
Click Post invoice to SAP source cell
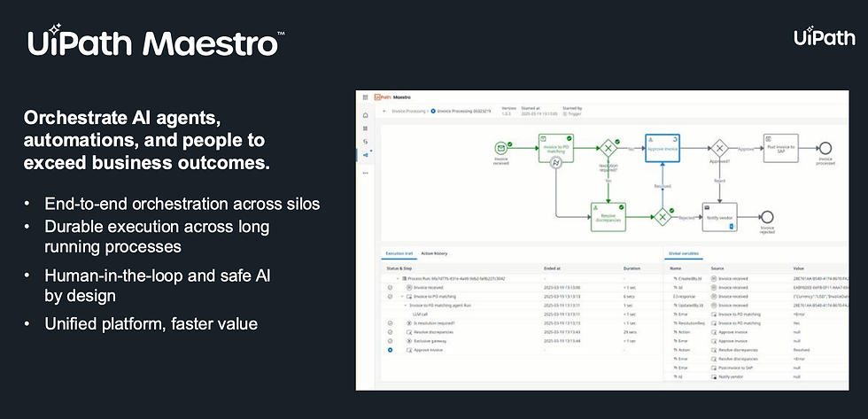[737, 369]
